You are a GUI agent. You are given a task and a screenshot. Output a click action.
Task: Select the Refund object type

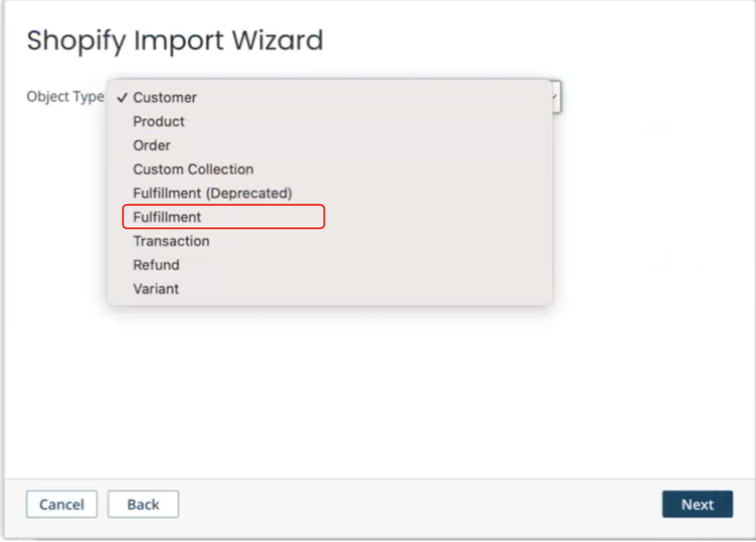tap(330, 264)
